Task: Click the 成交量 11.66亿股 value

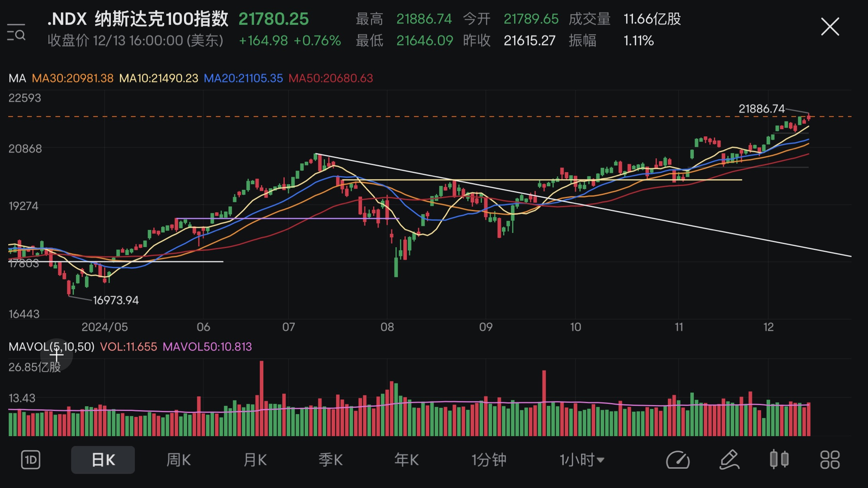Action: (x=652, y=19)
